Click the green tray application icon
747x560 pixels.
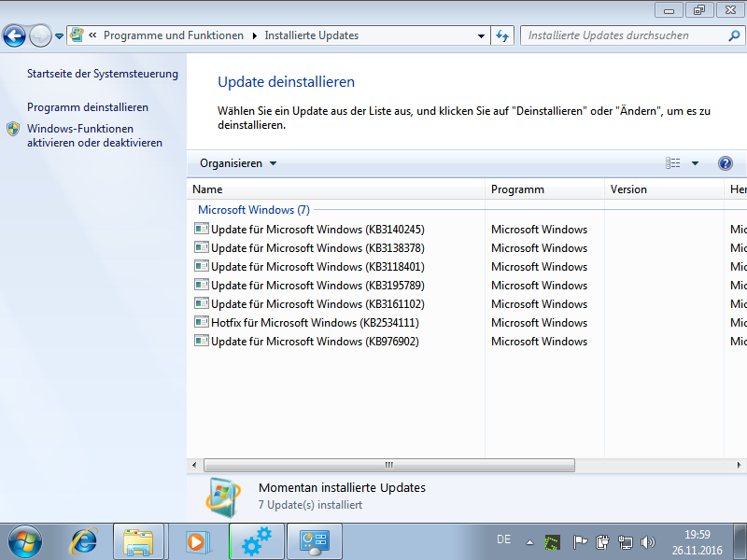(x=553, y=542)
